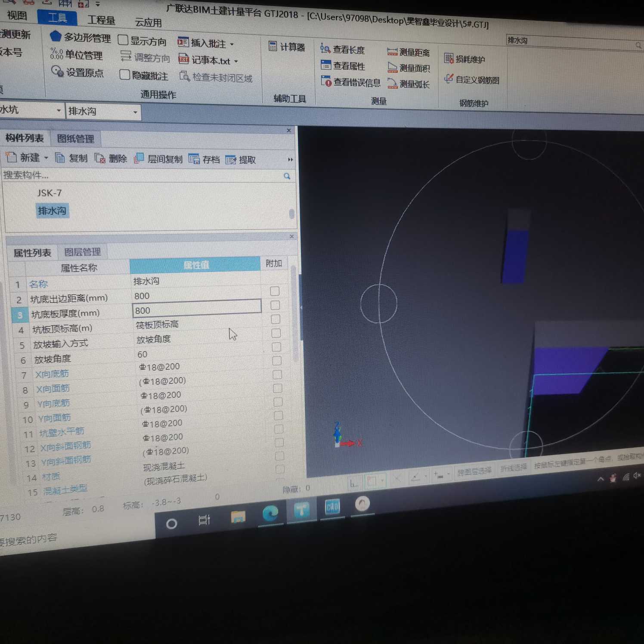The width and height of the screenshot is (644, 644).
Task: Select 测量距离 measure distance tool
Action: pyautogui.click(x=409, y=53)
